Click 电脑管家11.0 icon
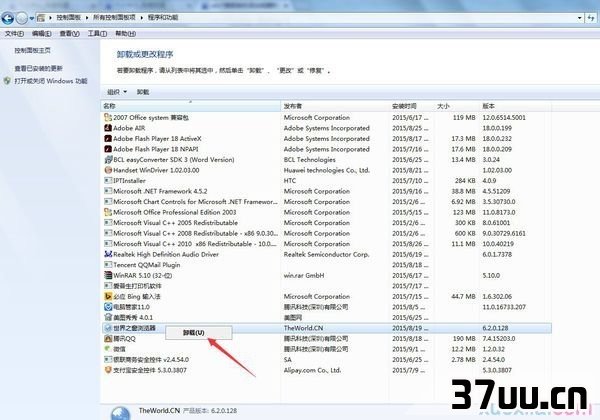 108,307
